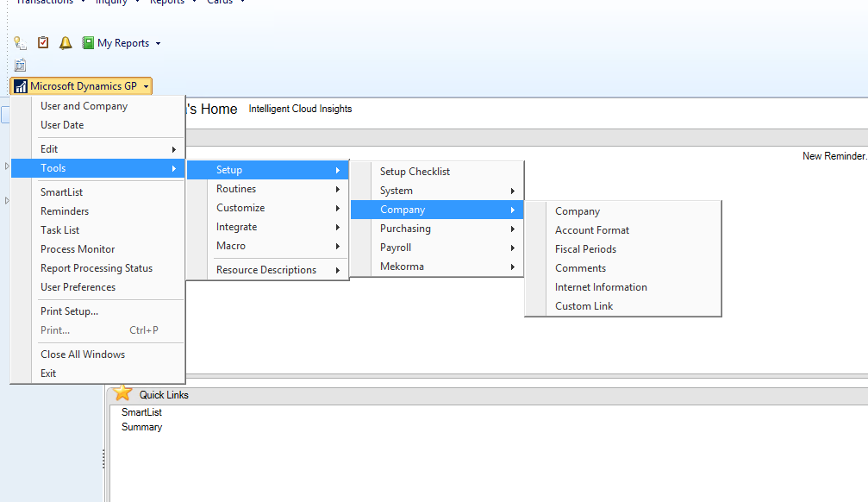Select Tools in the main menu

tap(98, 168)
